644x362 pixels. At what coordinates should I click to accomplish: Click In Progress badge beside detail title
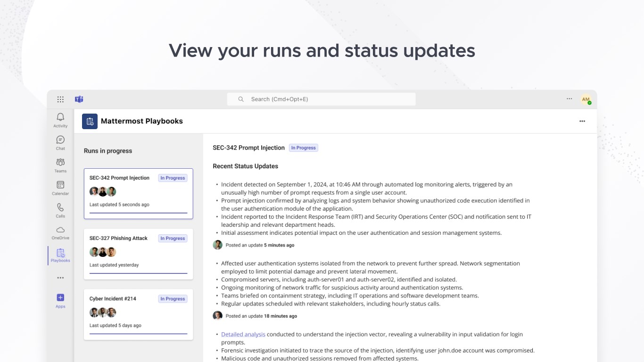pyautogui.click(x=304, y=148)
